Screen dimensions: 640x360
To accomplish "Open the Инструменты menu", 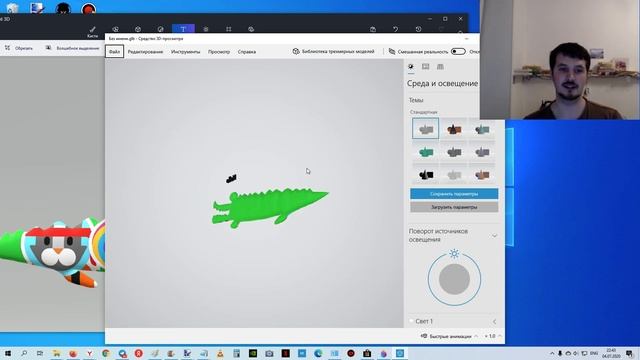I will pyautogui.click(x=185, y=52).
